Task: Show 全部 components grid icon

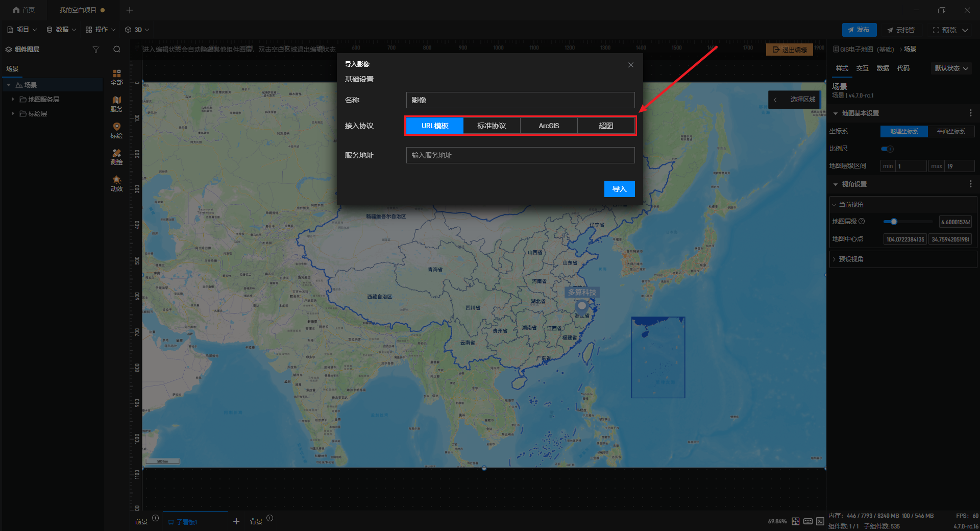Action: coord(116,77)
